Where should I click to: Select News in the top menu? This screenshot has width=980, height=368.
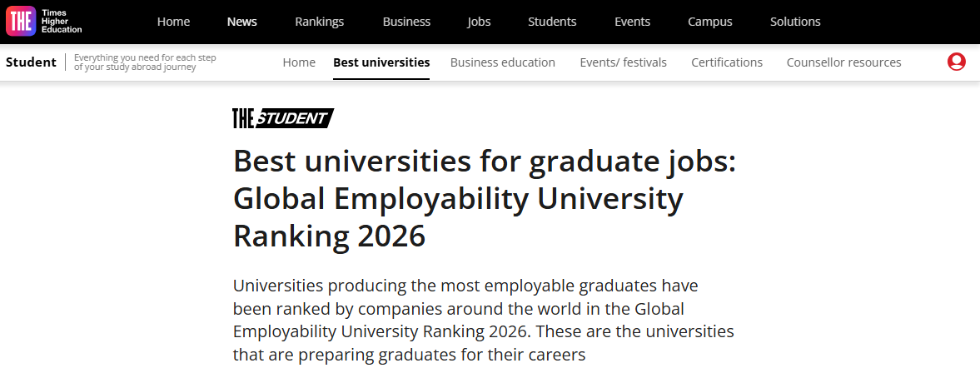coord(242,22)
